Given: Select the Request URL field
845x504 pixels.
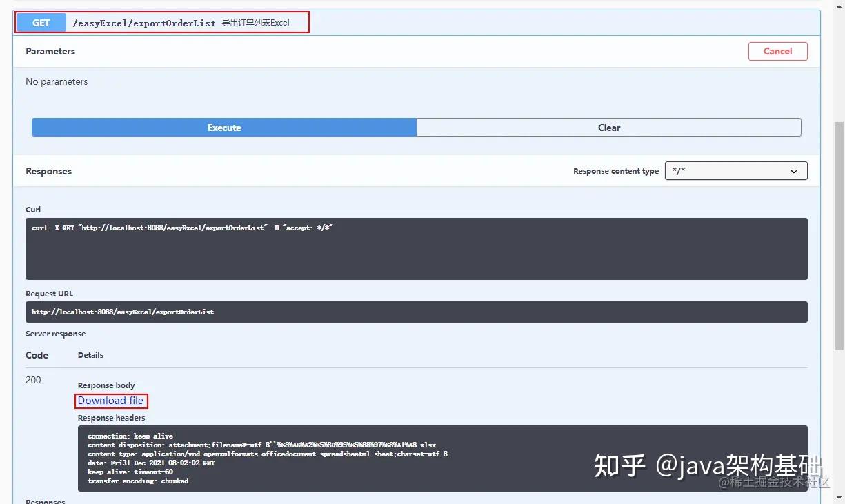Looking at the screenshot, I should (x=417, y=311).
